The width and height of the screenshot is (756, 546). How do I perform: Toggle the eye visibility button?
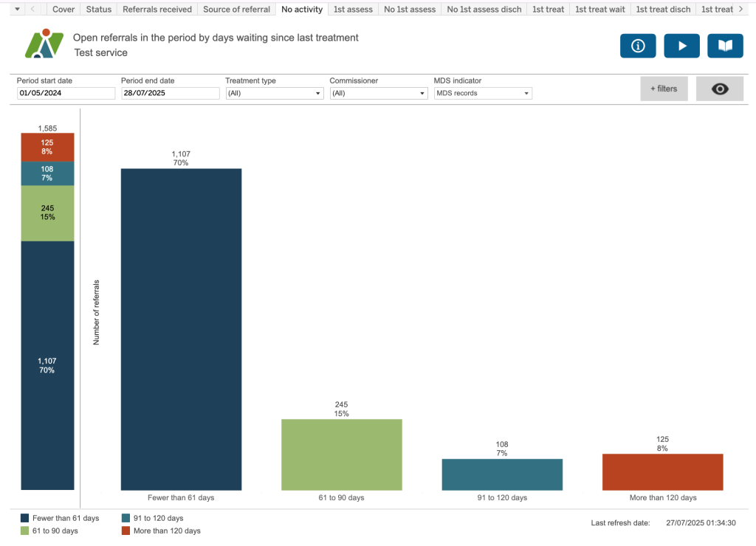click(719, 89)
